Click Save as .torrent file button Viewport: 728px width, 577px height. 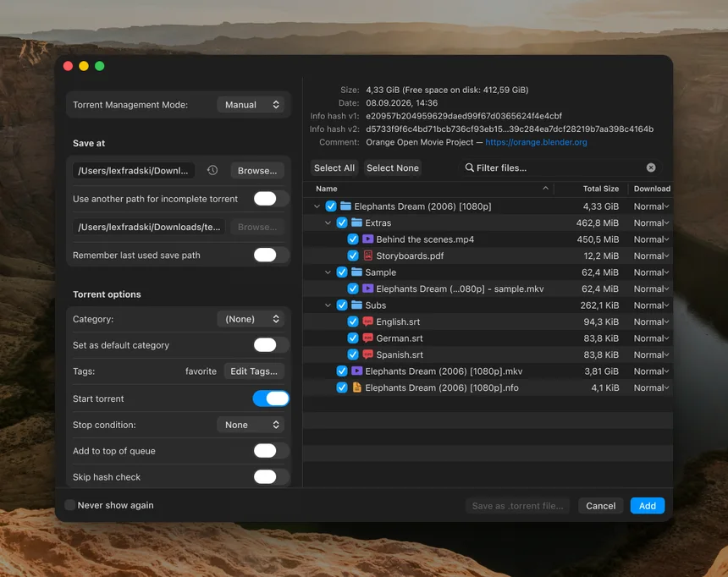click(518, 506)
